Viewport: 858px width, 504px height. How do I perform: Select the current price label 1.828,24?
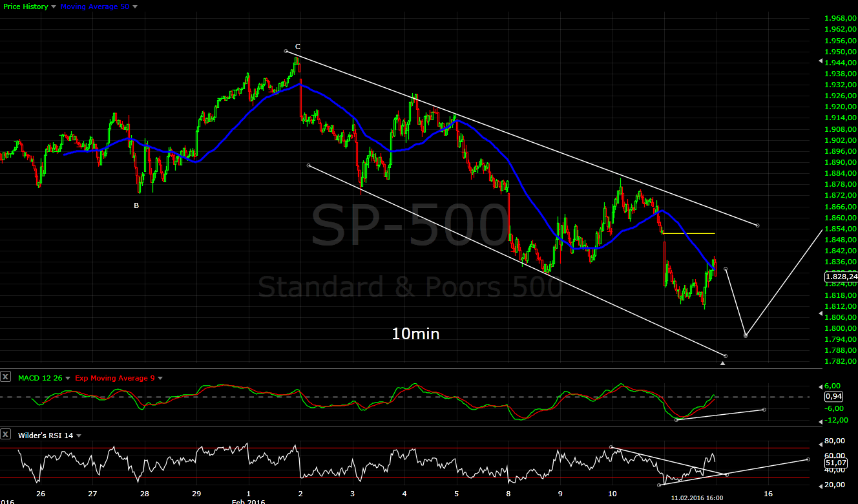[x=841, y=277]
